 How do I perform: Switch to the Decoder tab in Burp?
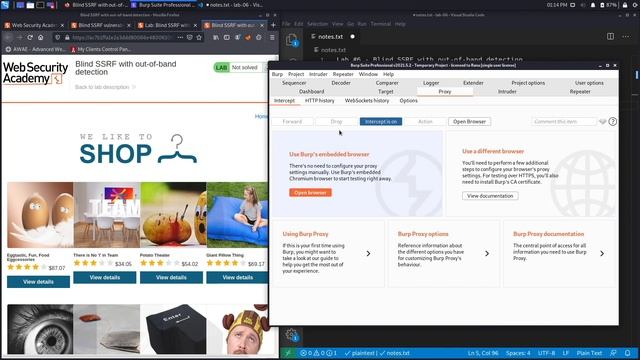pos(341,83)
